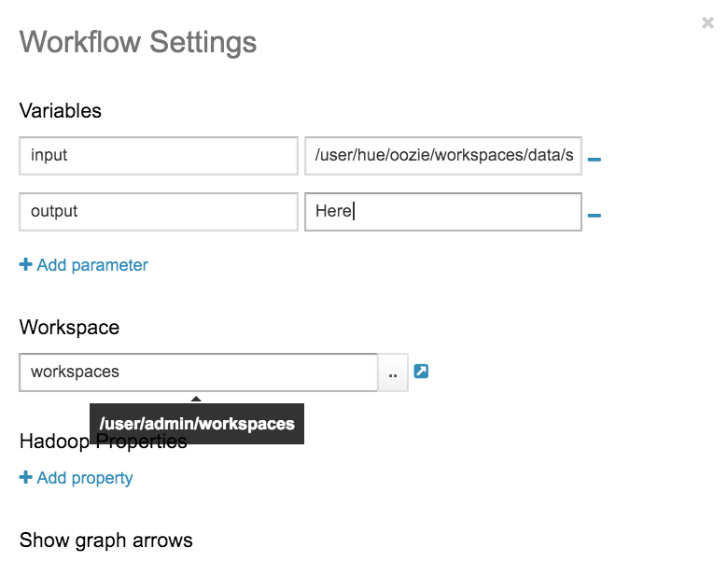This screenshot has width=728, height=562.
Task: Click the Show graph arrows label
Action: click(x=106, y=541)
